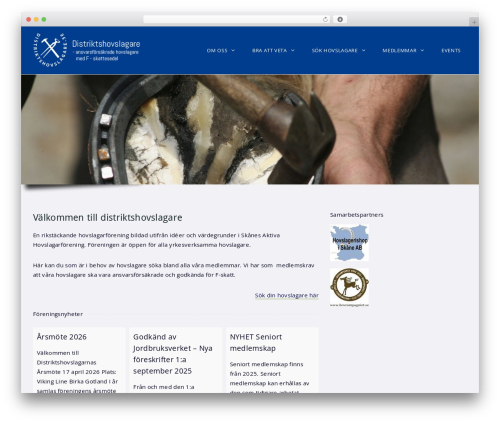Open the Hovslagerishop i Skåne AB partner logo
The image size is (500, 423).
[x=349, y=243]
